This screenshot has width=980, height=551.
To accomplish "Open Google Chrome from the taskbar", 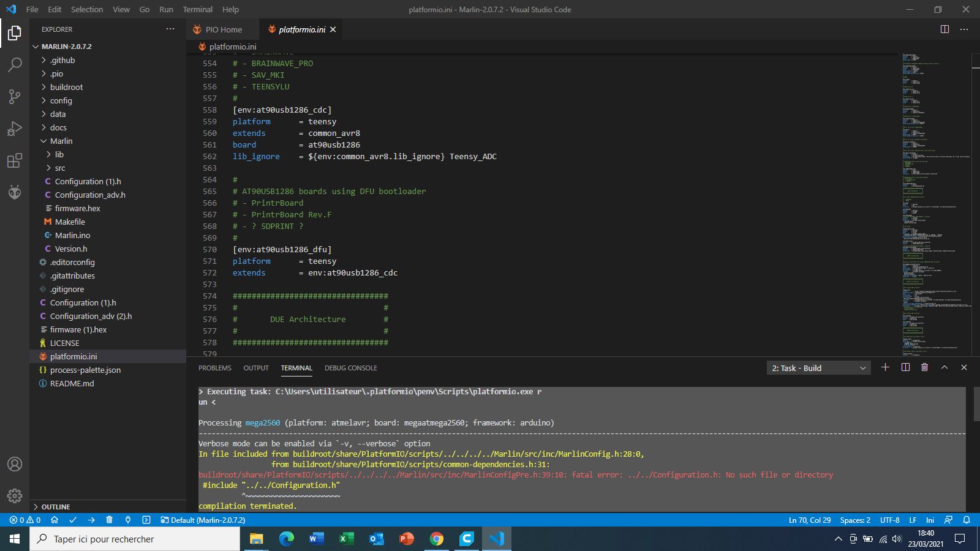I will click(x=437, y=539).
